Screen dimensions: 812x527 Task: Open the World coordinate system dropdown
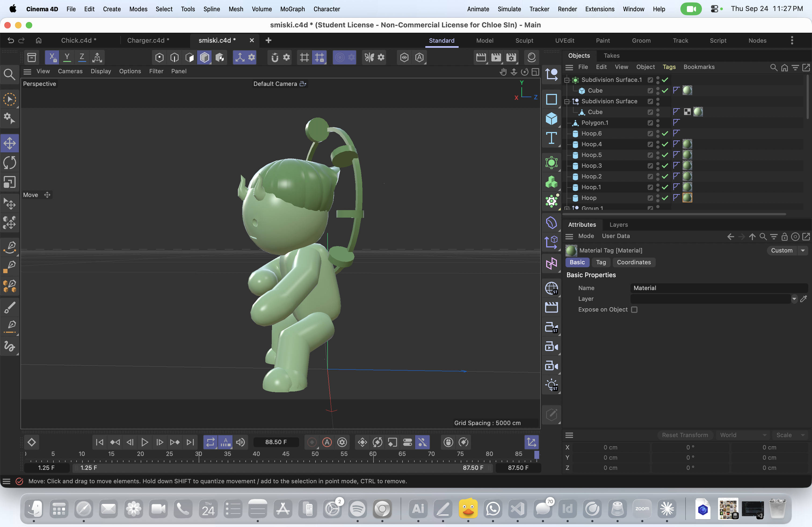[x=743, y=435]
